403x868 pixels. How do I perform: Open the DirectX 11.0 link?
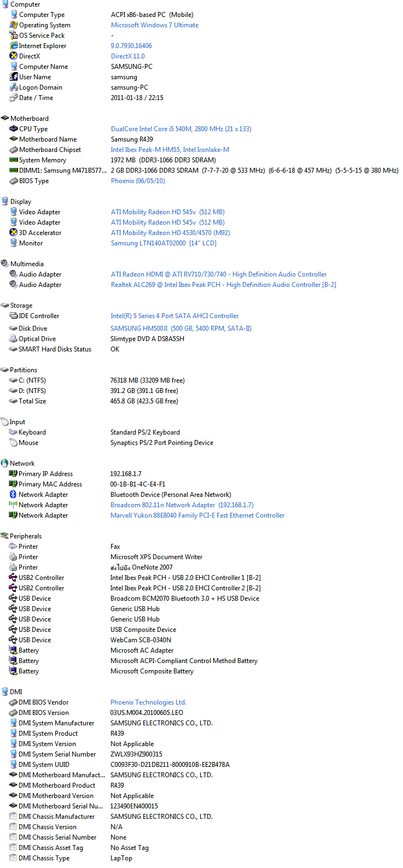128,56
